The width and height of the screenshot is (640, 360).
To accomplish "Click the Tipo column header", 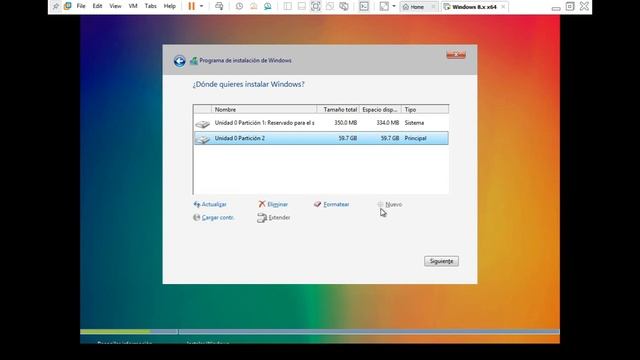I will pyautogui.click(x=425, y=109).
